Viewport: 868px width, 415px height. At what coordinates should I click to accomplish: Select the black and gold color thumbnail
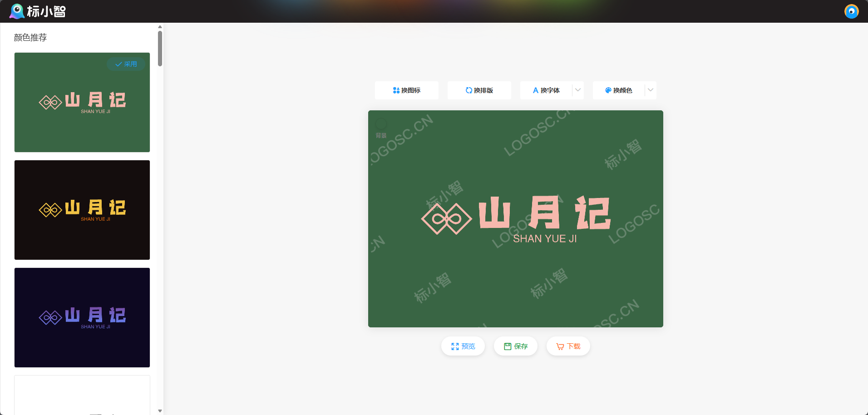click(x=82, y=210)
